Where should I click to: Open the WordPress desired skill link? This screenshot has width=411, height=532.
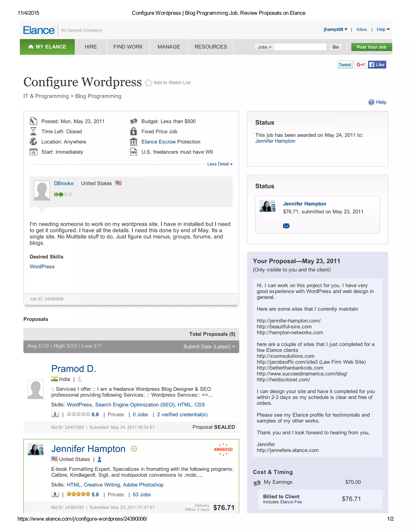[x=42, y=266]
